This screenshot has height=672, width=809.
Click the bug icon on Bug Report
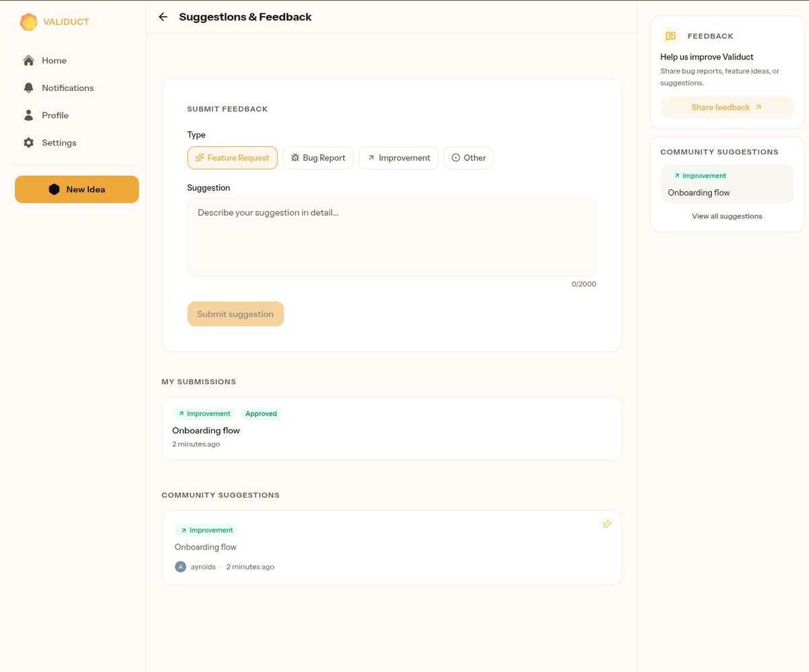pos(295,158)
